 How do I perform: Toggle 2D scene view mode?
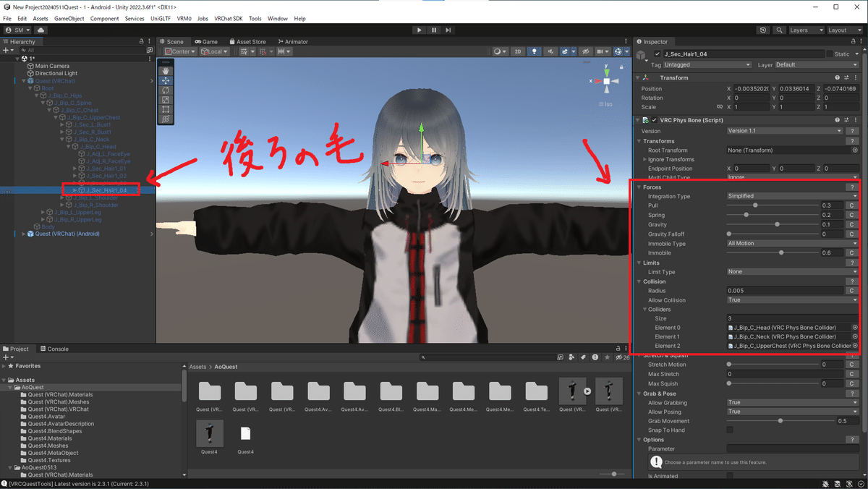(518, 52)
